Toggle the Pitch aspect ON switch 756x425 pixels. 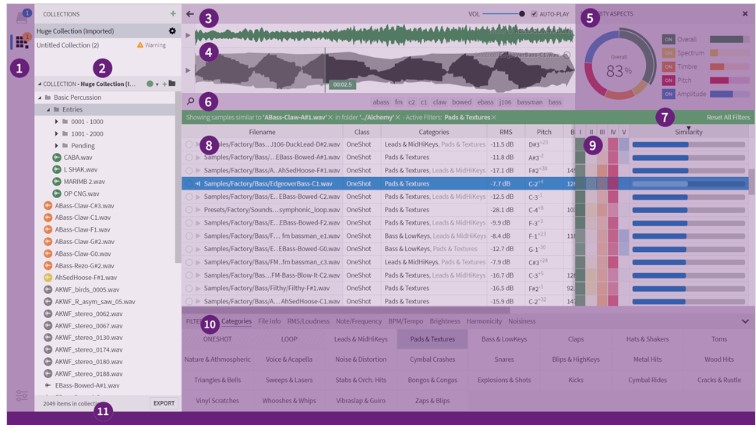[668, 80]
